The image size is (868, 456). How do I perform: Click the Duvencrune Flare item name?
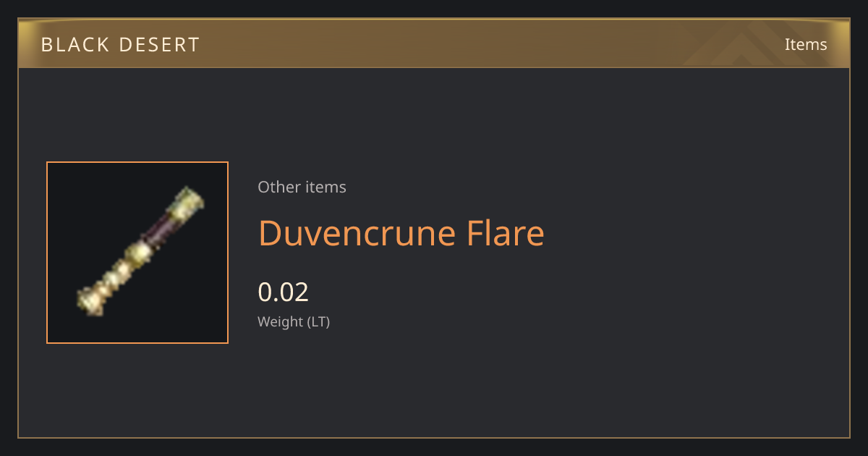point(401,233)
